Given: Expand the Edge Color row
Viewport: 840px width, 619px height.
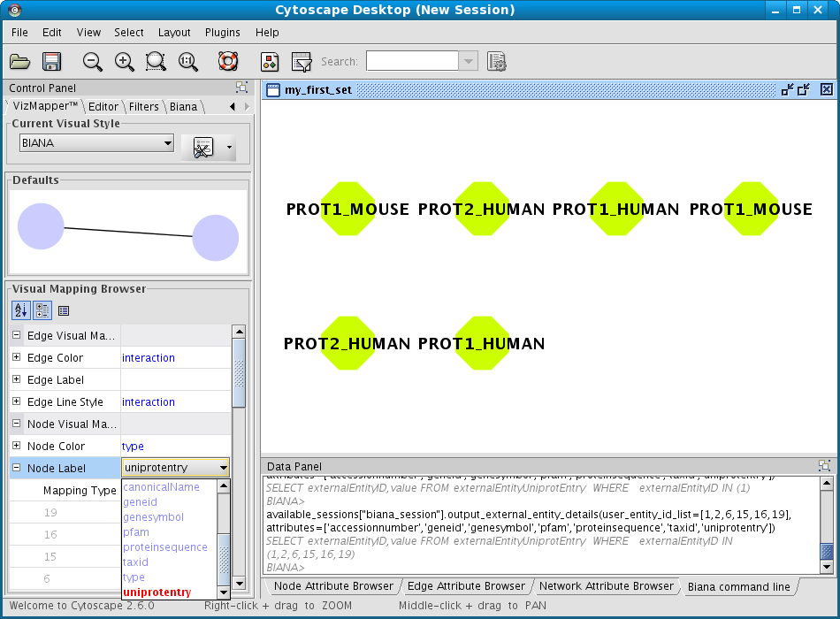Looking at the screenshot, I should pos(17,357).
